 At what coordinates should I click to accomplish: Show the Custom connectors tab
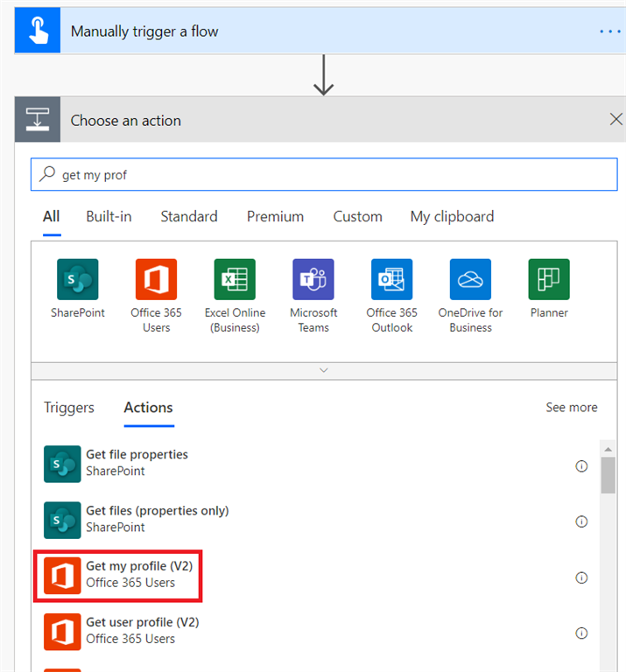[357, 217]
